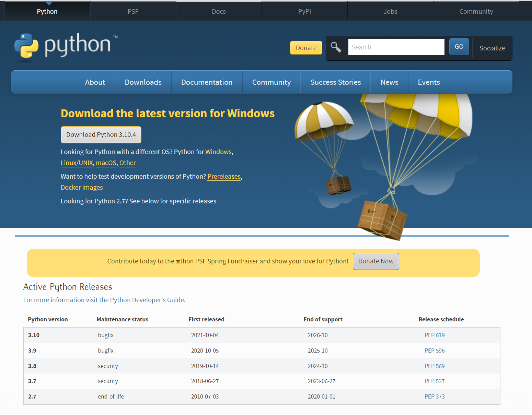The image size is (532, 415).
Task: Click version 3.7 in the table
Action: (x=32, y=381)
